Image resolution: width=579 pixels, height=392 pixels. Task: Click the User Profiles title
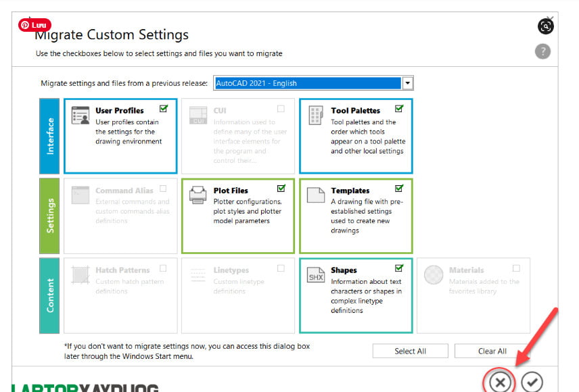120,110
